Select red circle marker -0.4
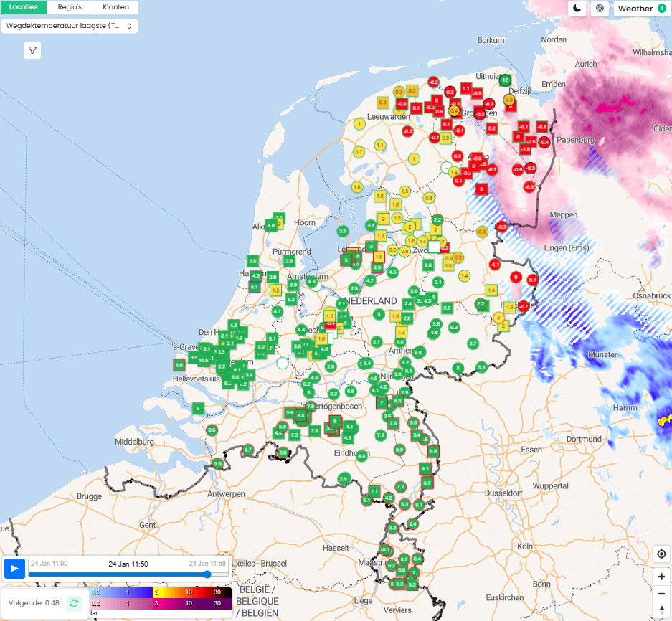 click(x=544, y=142)
